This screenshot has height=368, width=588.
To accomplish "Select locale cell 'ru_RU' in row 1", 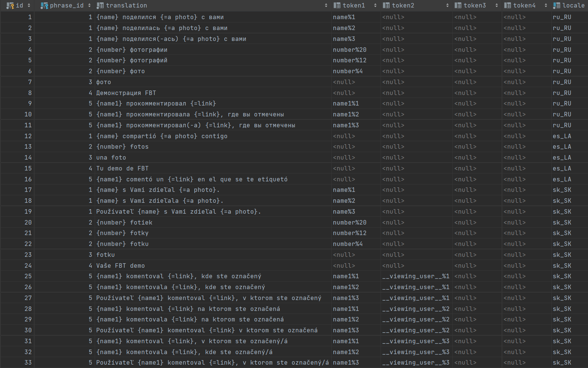I will point(570,17).
